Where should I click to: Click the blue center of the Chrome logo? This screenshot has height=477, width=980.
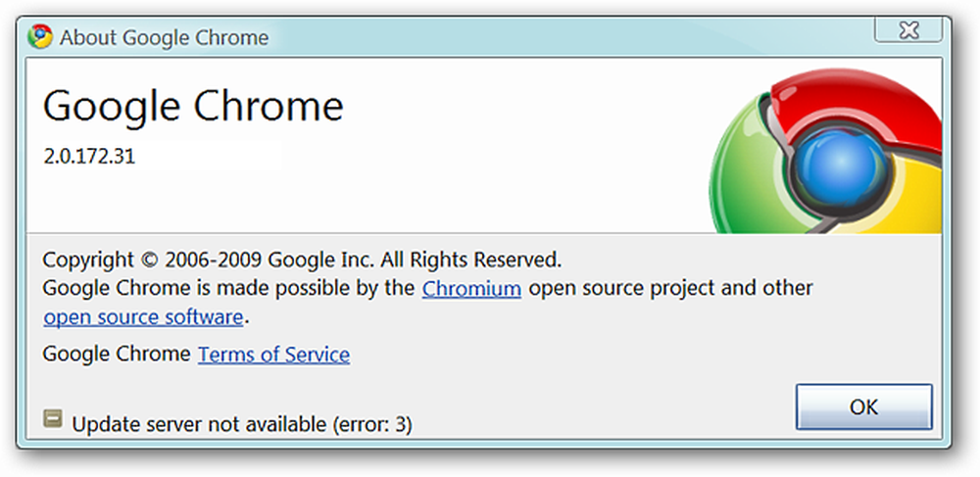[834, 161]
